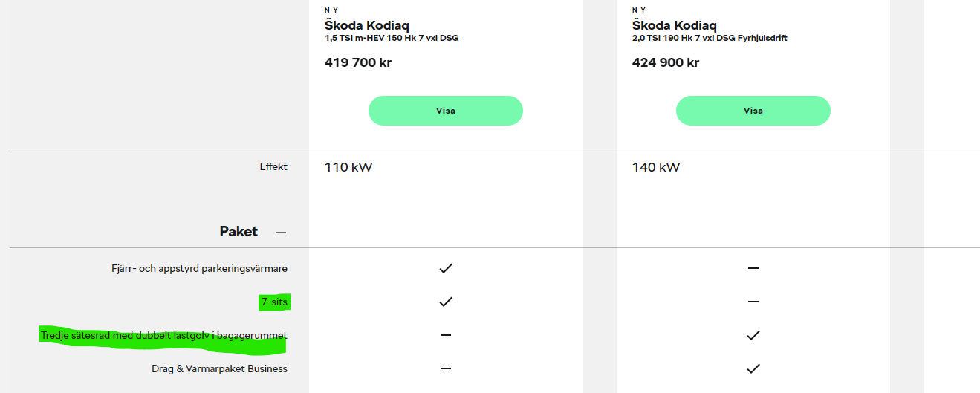Click Visa button for 1,5 TSI m-HEV Kodiaq

click(446, 111)
